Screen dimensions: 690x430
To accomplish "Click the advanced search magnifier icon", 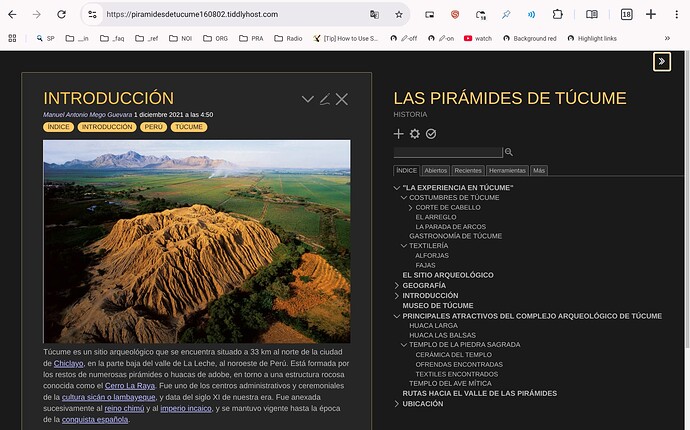I will pyautogui.click(x=508, y=152).
